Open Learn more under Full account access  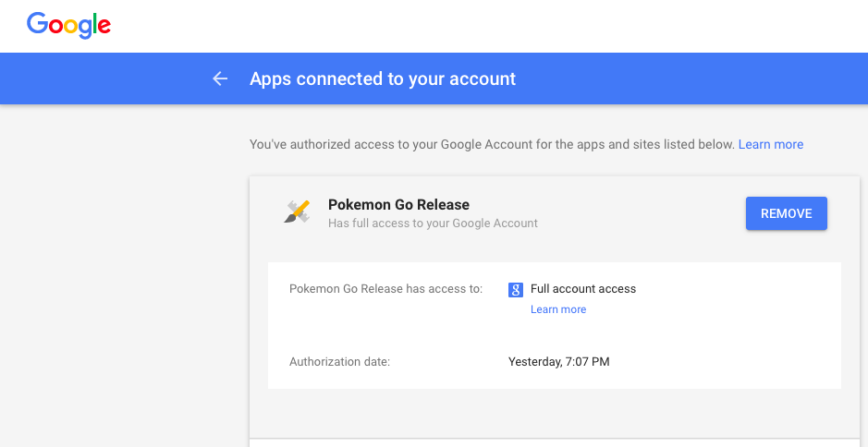click(557, 309)
